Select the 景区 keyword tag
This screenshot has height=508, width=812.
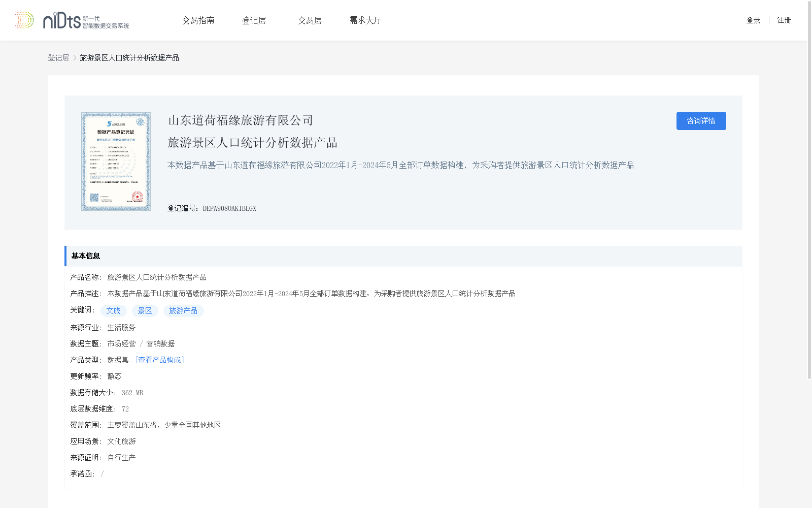point(145,311)
